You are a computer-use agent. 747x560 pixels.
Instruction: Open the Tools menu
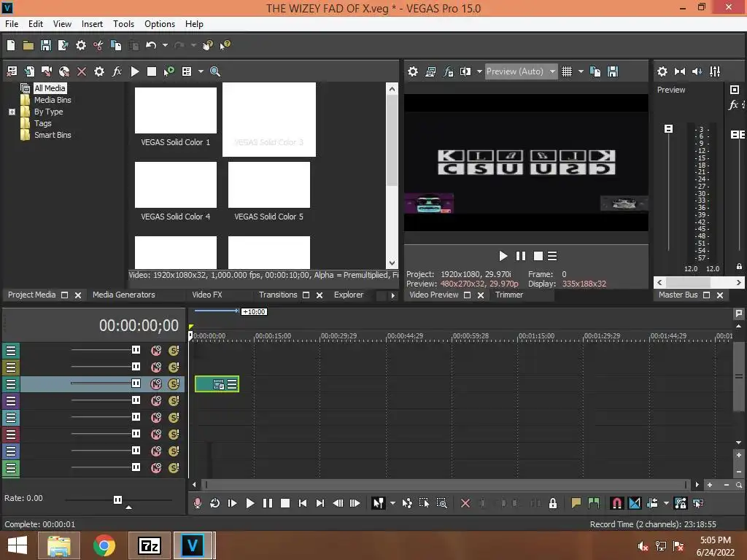[x=123, y=24]
